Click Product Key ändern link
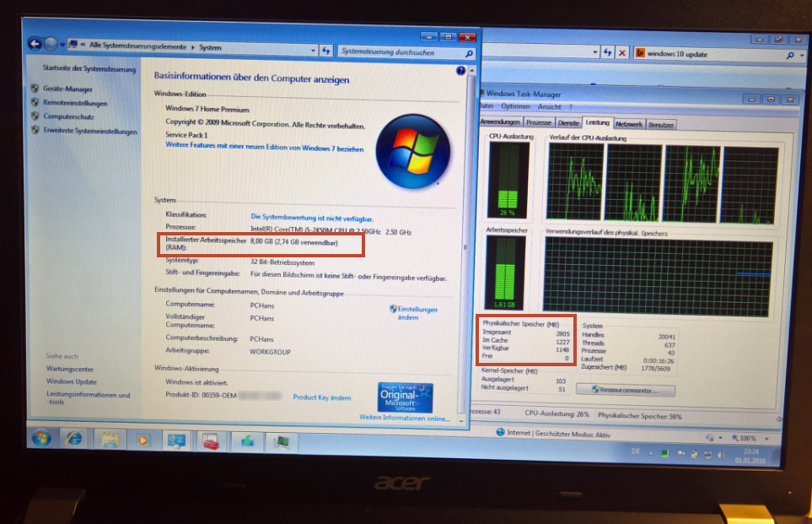Viewport: 812px width, 524px height. pyautogui.click(x=321, y=397)
